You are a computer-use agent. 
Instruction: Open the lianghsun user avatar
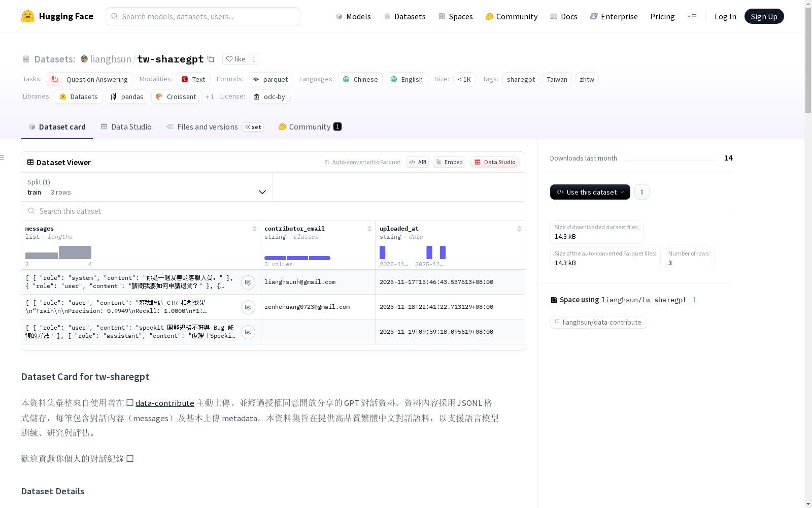(84, 59)
